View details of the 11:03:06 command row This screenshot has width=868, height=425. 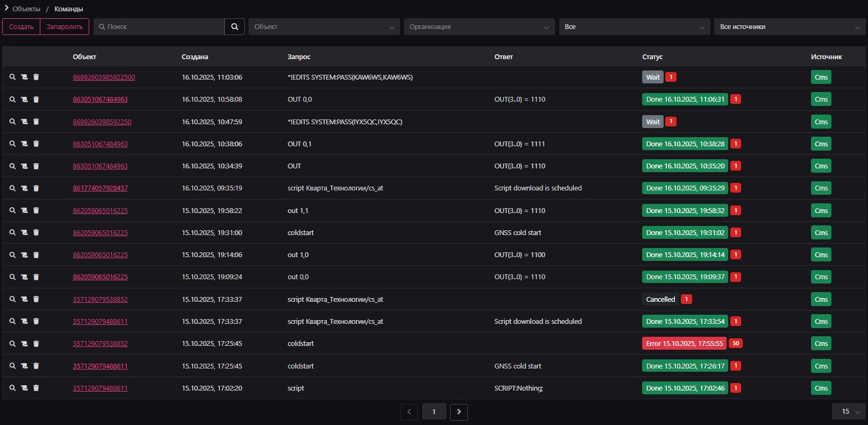coord(12,77)
